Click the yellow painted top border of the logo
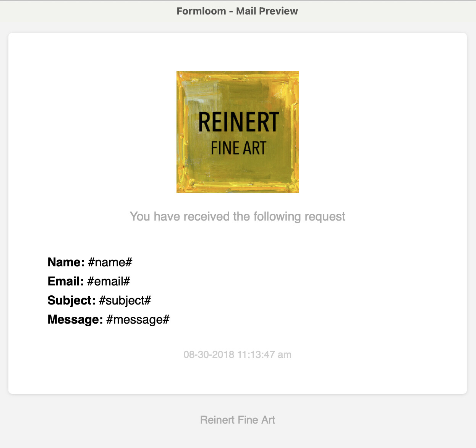Screen dimensions: 476x448 pyautogui.click(x=237, y=76)
